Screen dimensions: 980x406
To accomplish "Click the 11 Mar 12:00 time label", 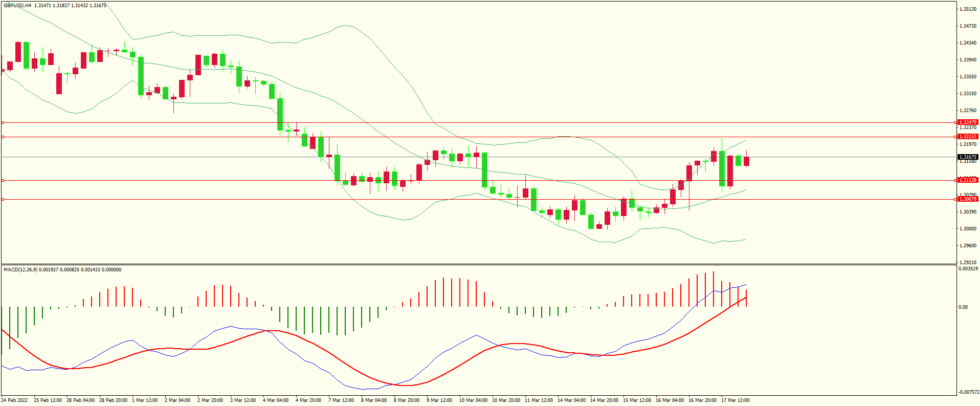I will coord(539,400).
